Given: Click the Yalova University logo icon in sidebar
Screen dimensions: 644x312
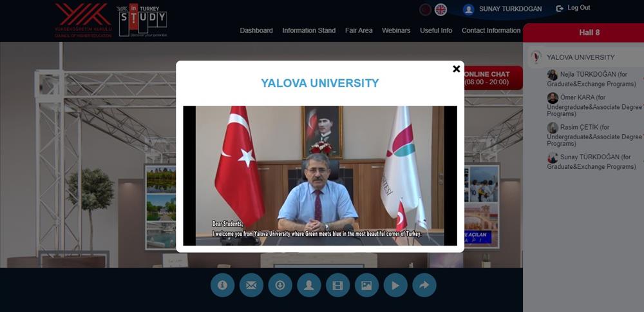Looking at the screenshot, I should 536,57.
